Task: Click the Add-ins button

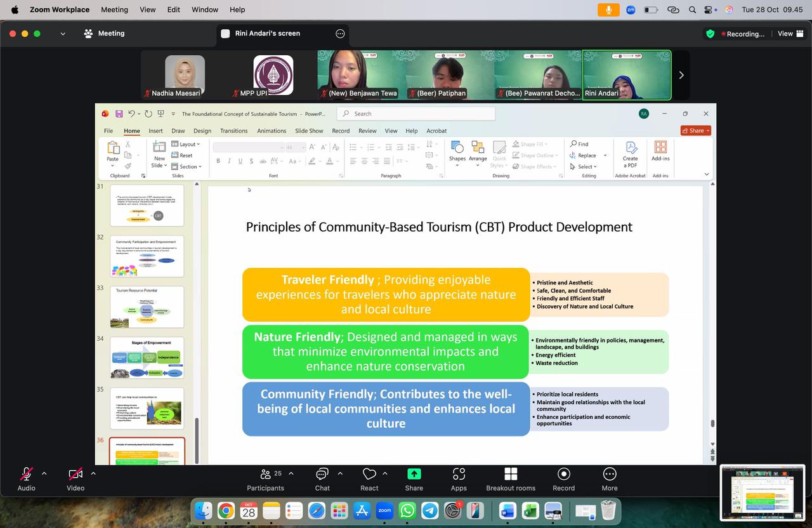Action: [660, 151]
